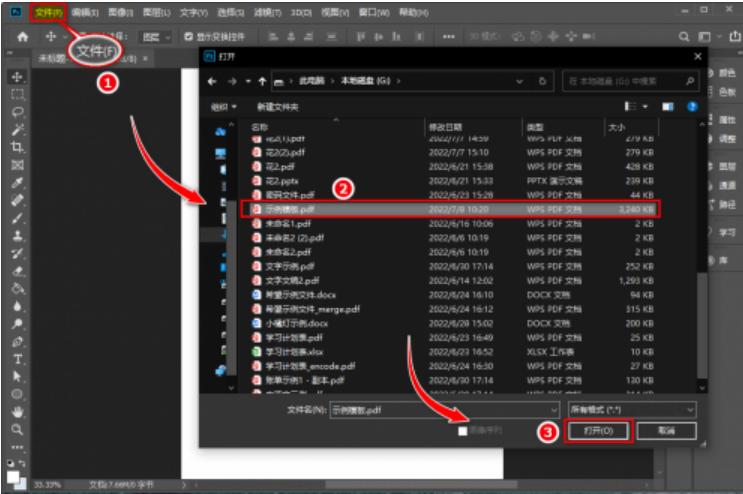
Task: Select the Magic Wand tool
Action: tap(17, 129)
